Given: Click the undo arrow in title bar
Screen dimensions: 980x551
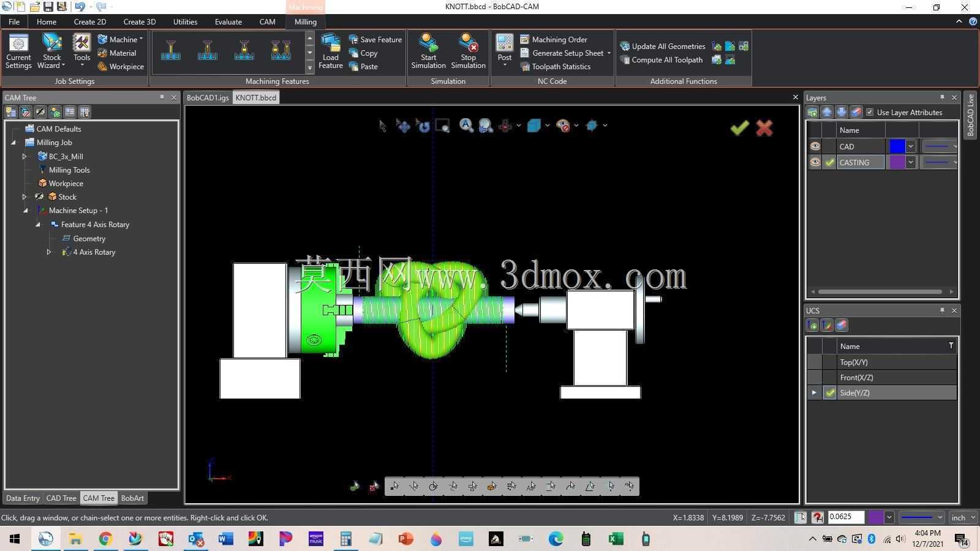Looking at the screenshot, I should tap(80, 7).
